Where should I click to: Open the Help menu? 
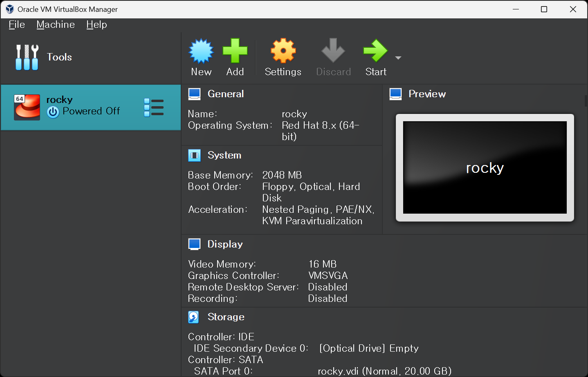(x=97, y=25)
